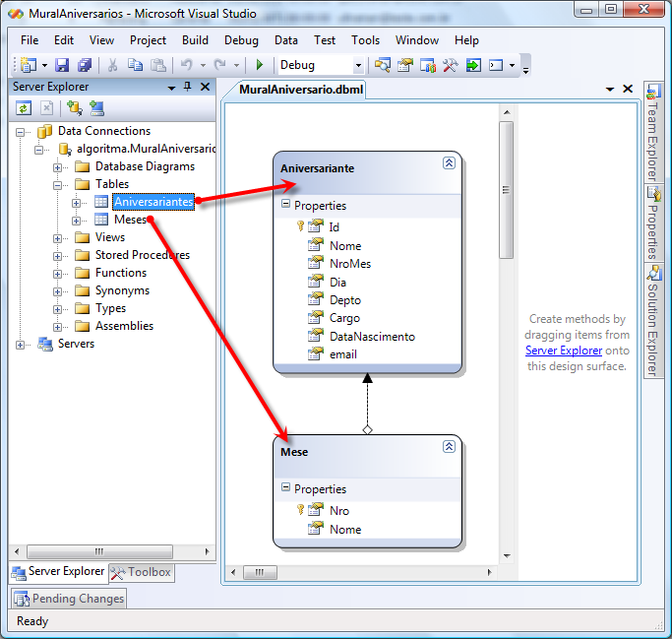This screenshot has width=672, height=639.
Task: Click Connect to Server icon
Action: point(96,108)
